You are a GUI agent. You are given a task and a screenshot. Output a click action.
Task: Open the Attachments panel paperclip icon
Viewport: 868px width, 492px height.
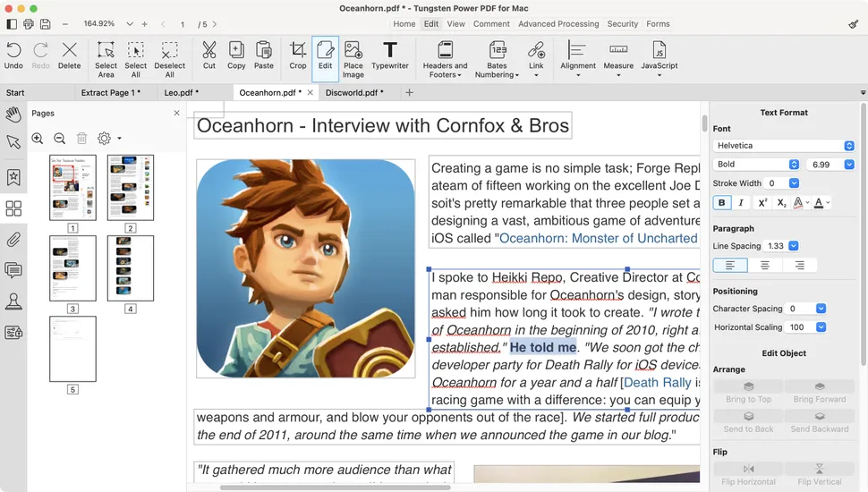13,240
